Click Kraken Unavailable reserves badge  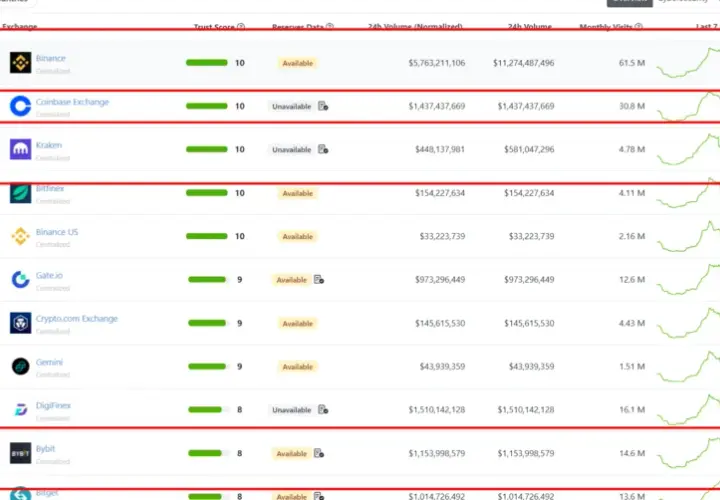tap(292, 150)
